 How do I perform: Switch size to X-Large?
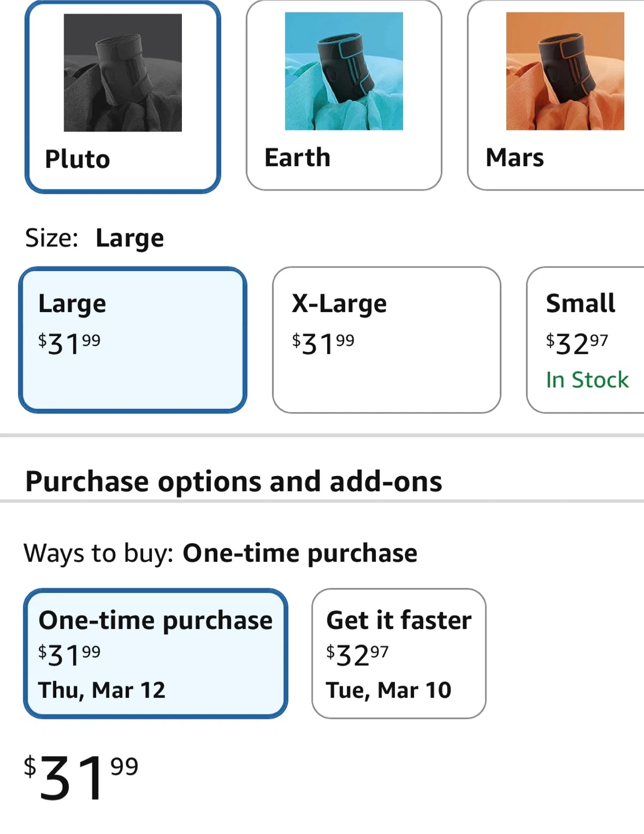386,340
